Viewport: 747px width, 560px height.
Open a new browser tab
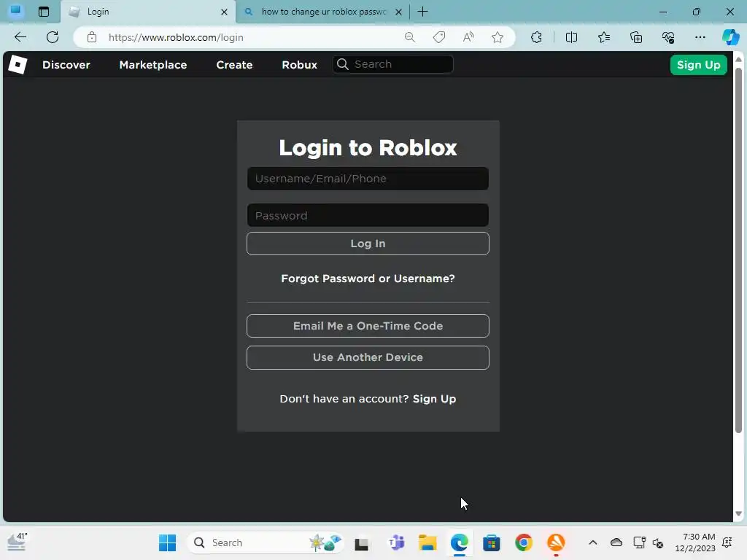[x=422, y=12]
